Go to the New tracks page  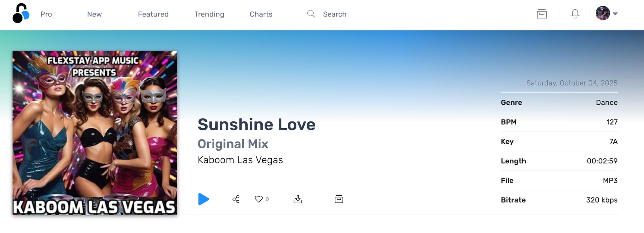coord(94,14)
